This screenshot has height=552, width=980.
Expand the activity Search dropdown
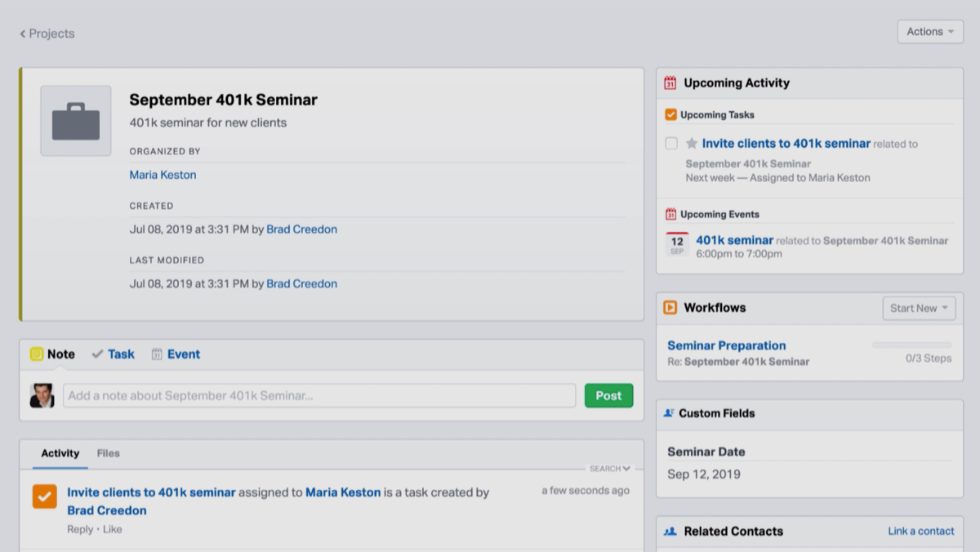610,469
